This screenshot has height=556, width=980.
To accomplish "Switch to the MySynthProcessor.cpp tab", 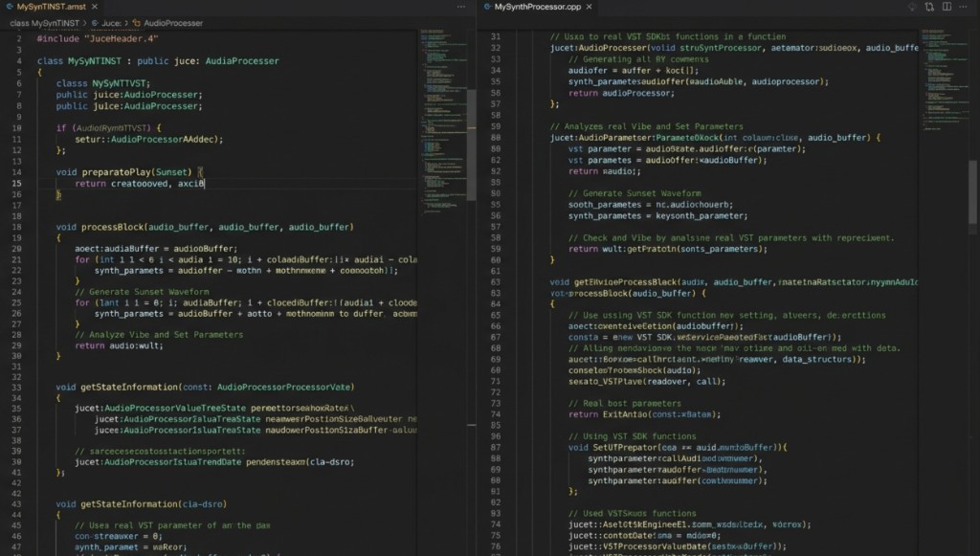I will (538, 7).
